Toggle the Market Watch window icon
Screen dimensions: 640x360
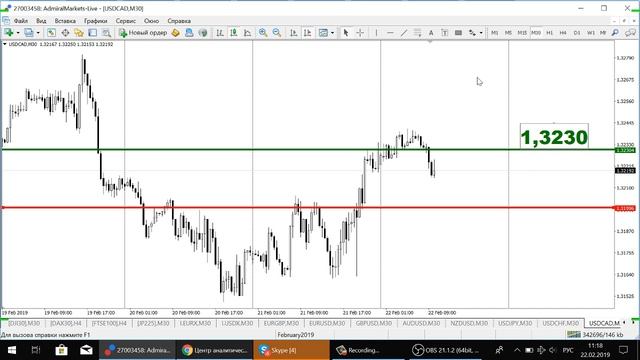[x=51, y=33]
